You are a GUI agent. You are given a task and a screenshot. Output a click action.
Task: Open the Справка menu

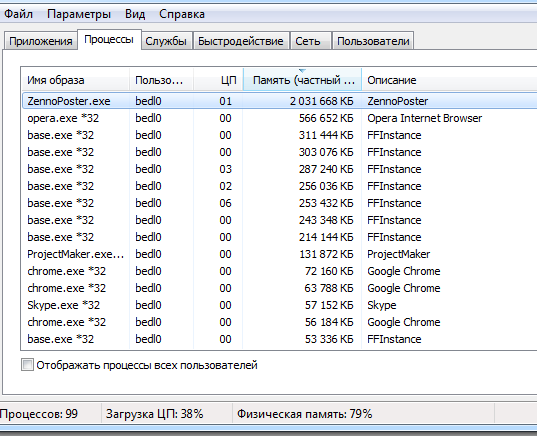pyautogui.click(x=182, y=14)
